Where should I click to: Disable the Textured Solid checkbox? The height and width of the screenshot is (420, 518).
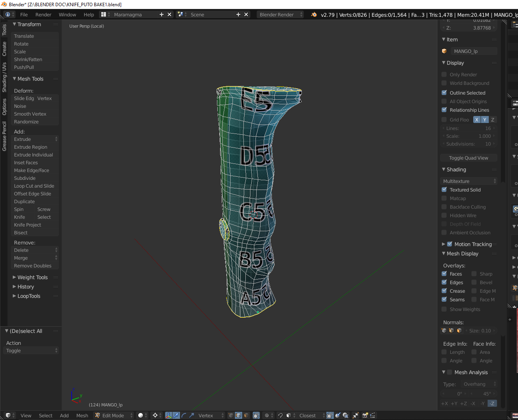point(444,190)
